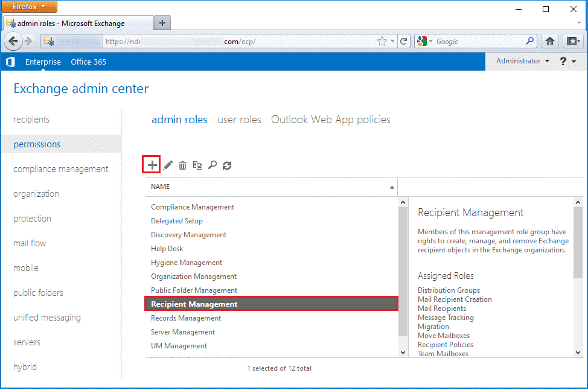Open recipients in the left navigation

coord(31,120)
